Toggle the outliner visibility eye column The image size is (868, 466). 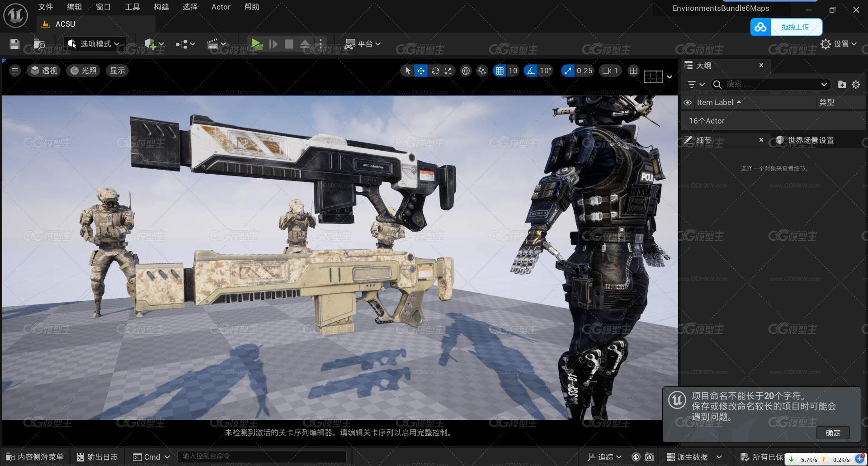click(x=688, y=103)
